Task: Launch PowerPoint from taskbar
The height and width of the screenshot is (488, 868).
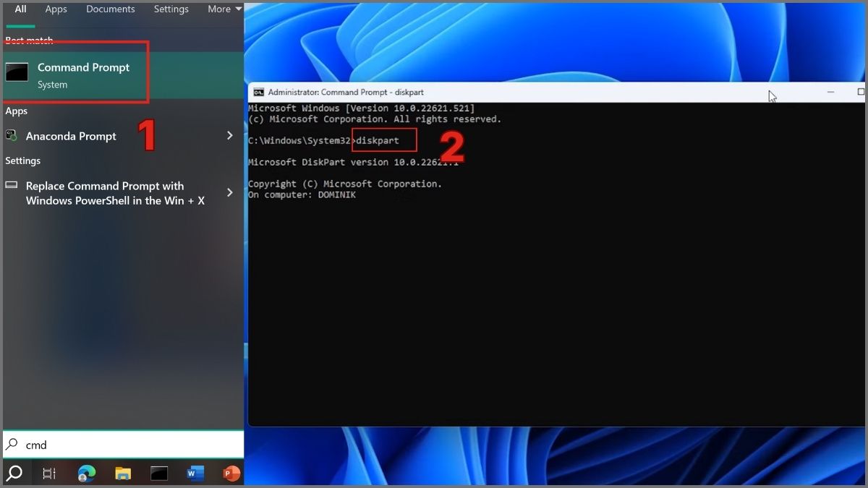Action: tap(231, 474)
